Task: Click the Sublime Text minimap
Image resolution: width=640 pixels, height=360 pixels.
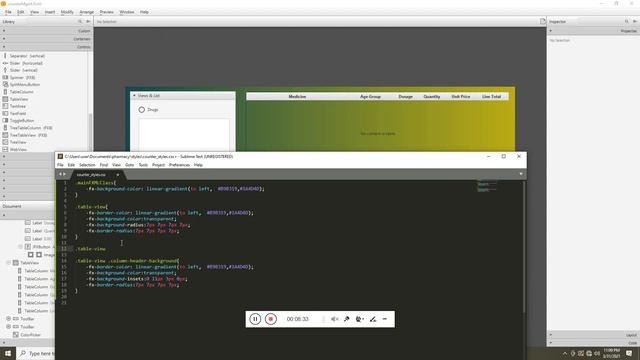Action: [x=487, y=186]
